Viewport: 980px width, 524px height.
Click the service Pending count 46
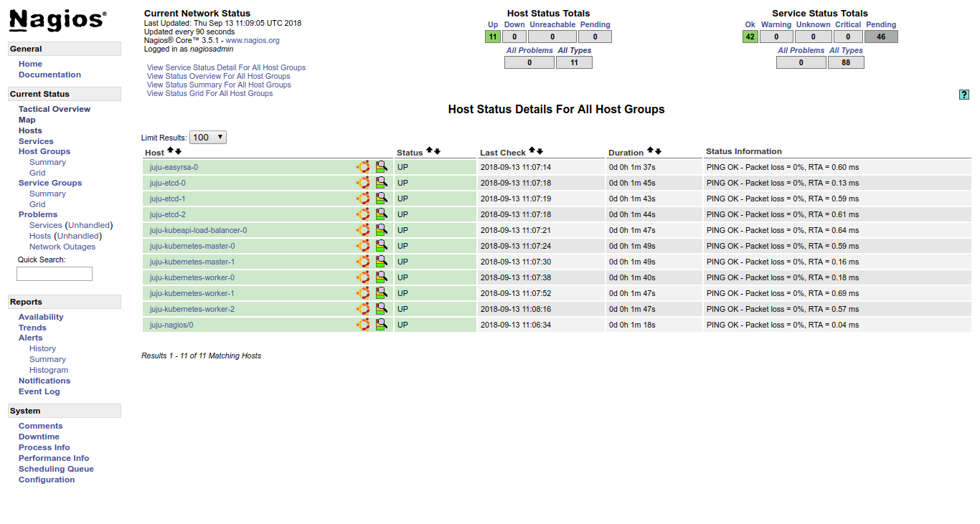pyautogui.click(x=881, y=37)
